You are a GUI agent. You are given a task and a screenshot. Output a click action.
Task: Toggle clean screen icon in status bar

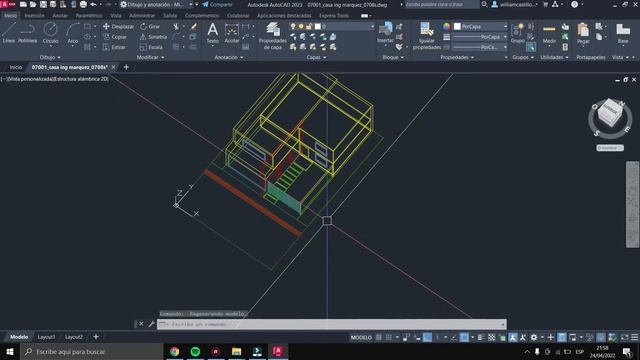624,337
